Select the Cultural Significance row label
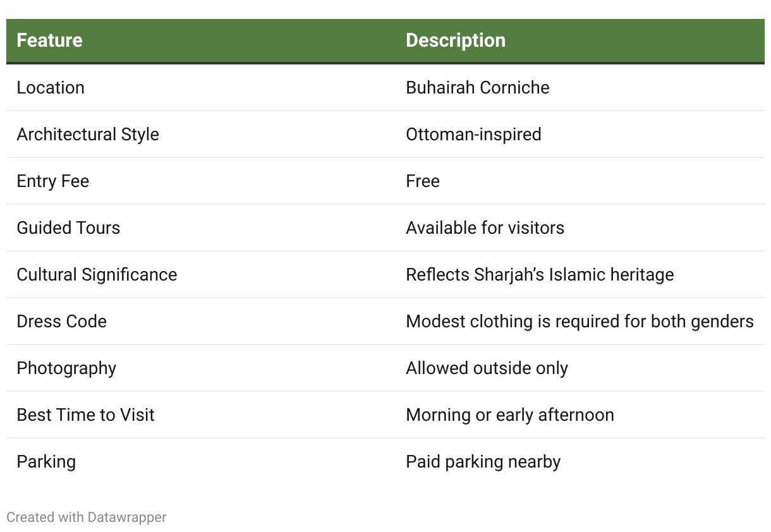The image size is (771, 532). click(x=97, y=275)
